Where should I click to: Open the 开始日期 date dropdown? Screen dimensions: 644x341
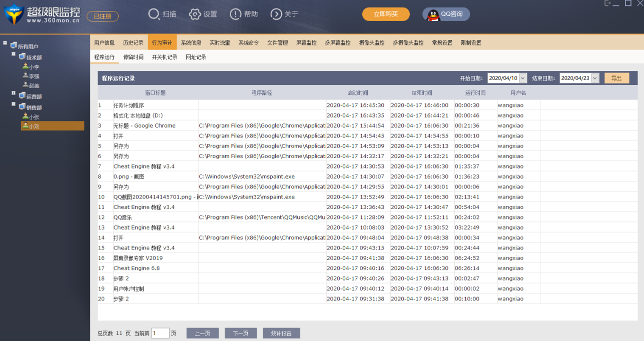tap(523, 78)
